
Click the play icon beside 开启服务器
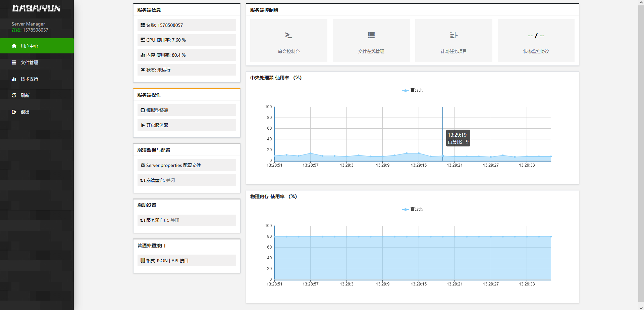tap(143, 125)
